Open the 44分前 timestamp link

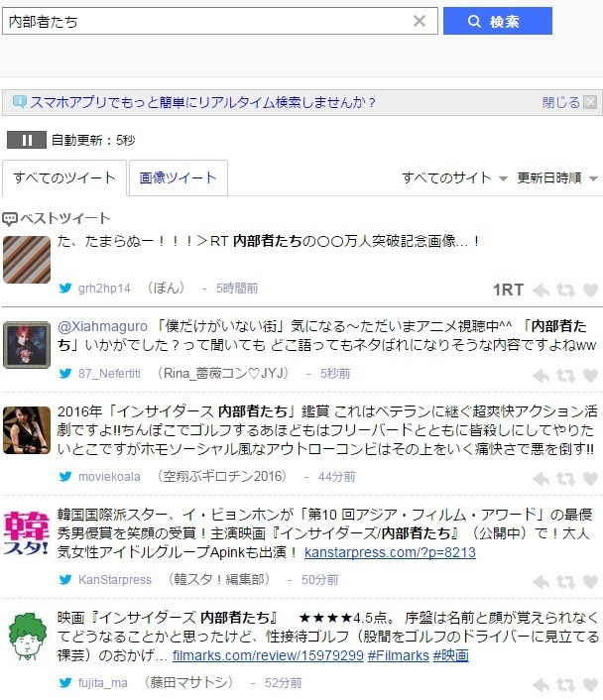[x=337, y=477]
